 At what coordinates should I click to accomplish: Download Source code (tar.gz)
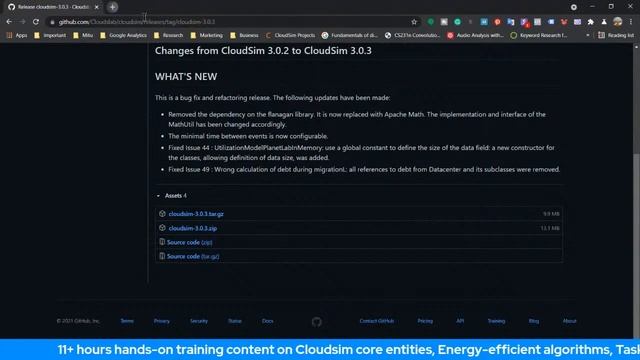tap(193, 256)
